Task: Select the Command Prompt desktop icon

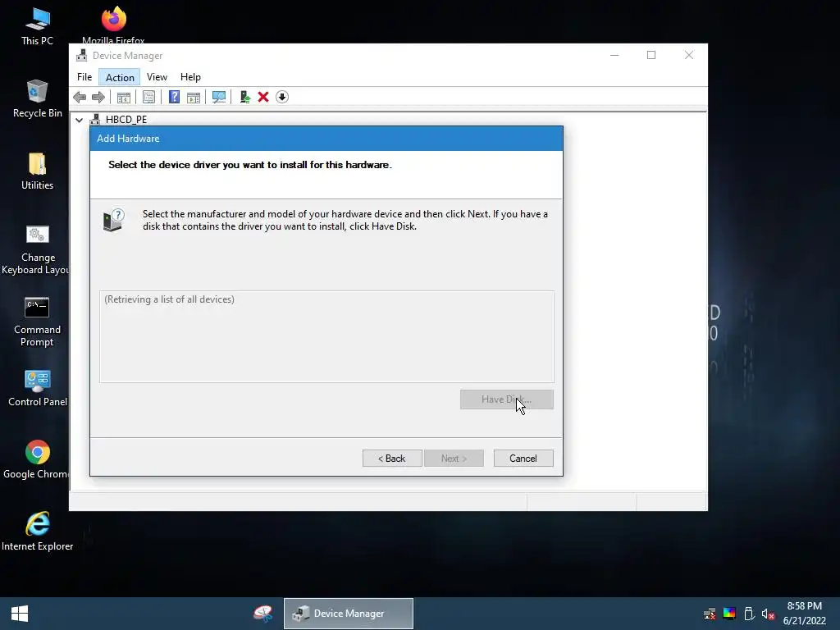Action: [37, 322]
